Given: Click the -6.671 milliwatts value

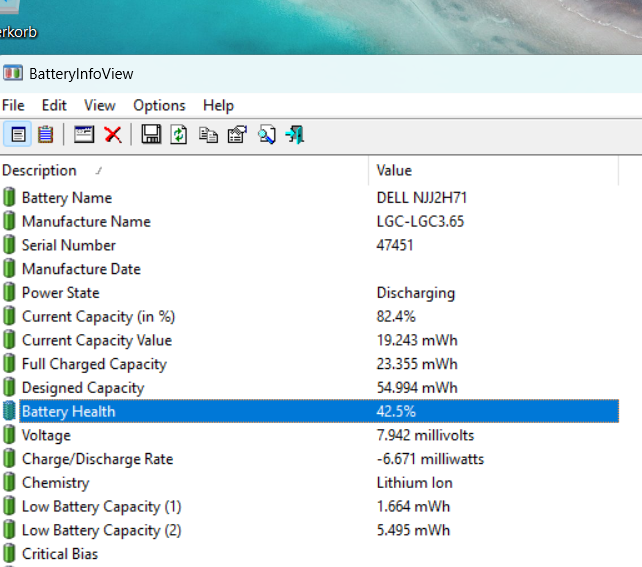Looking at the screenshot, I should (x=430, y=459).
